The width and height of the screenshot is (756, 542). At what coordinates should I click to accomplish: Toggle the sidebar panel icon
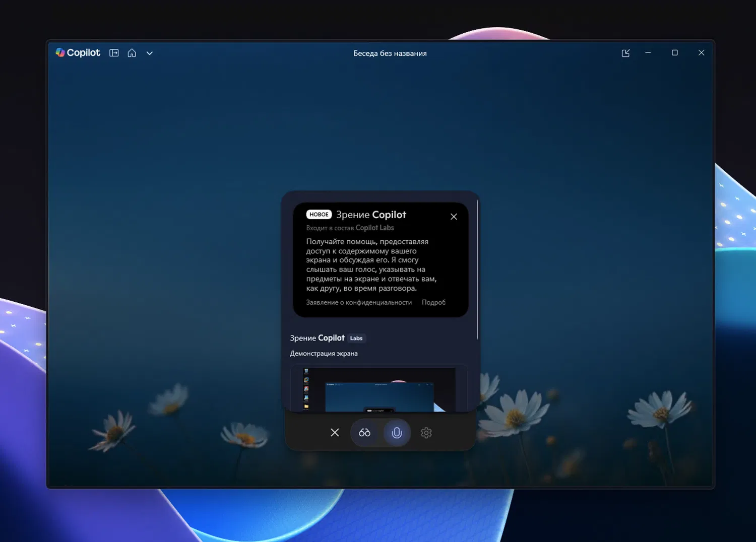[x=114, y=53]
